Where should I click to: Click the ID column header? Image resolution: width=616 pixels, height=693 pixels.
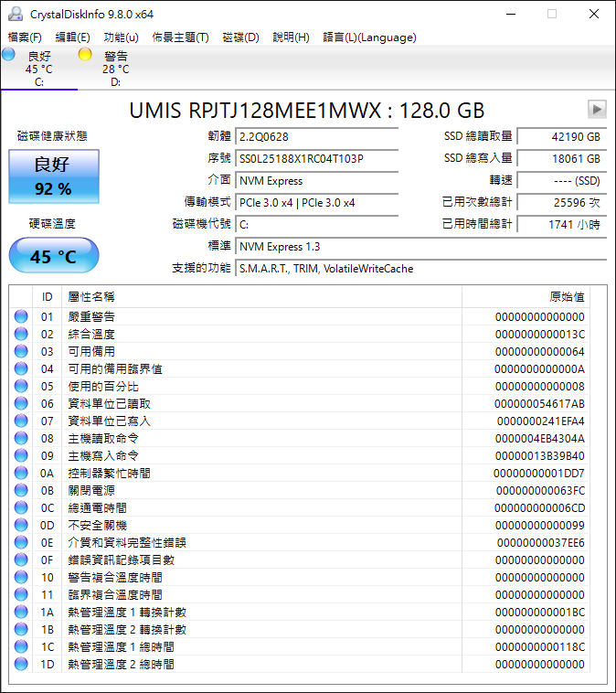point(47,297)
